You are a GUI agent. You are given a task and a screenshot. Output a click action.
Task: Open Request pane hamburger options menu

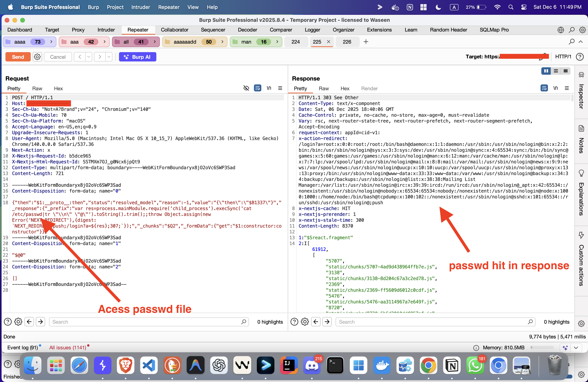[x=280, y=88]
